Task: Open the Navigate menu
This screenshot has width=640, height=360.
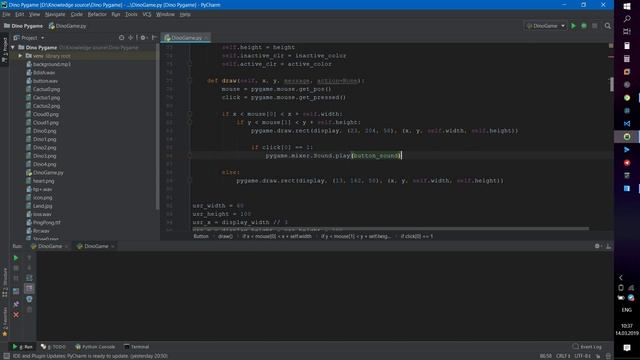Action: [55, 14]
